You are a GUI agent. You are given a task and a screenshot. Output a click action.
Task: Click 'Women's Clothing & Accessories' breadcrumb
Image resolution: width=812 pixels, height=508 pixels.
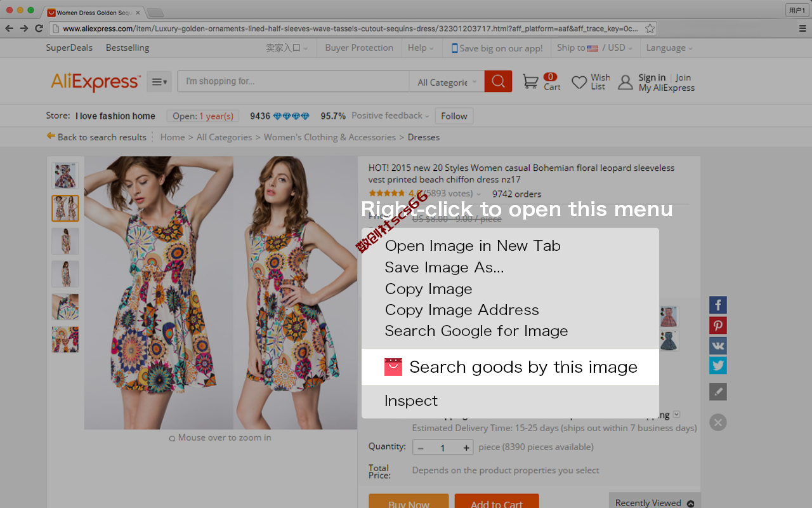(x=329, y=137)
